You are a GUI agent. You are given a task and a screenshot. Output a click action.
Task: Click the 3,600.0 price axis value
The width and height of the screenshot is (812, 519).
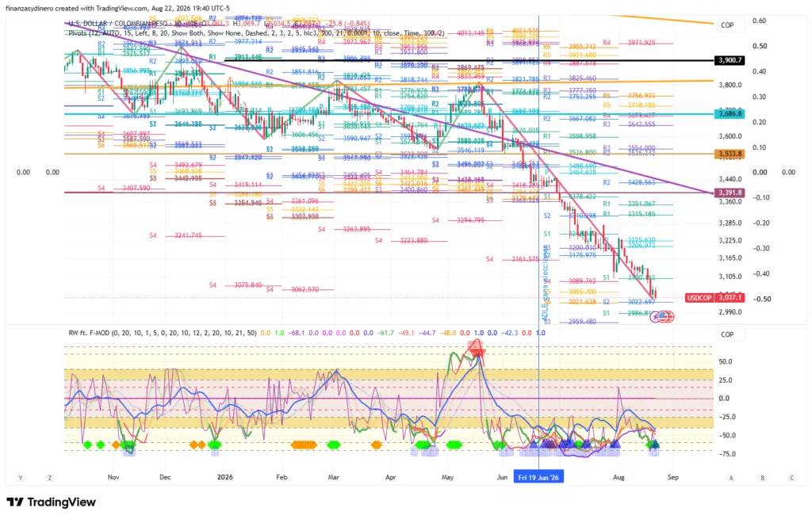[730, 136]
